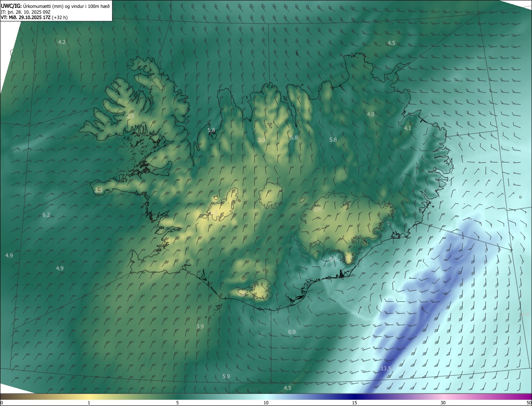Pick the pale yellow colour above the 1 tick
Image resolution: width=532 pixels, height=406 pixels.
[89, 396]
